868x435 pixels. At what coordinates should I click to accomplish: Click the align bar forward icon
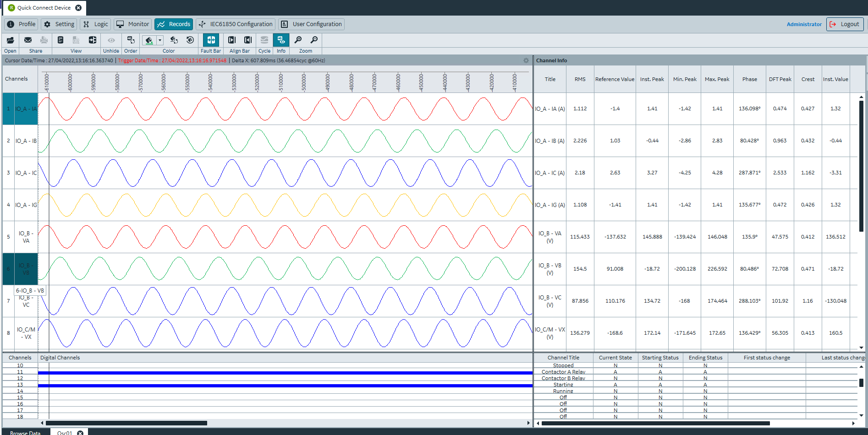(x=232, y=40)
